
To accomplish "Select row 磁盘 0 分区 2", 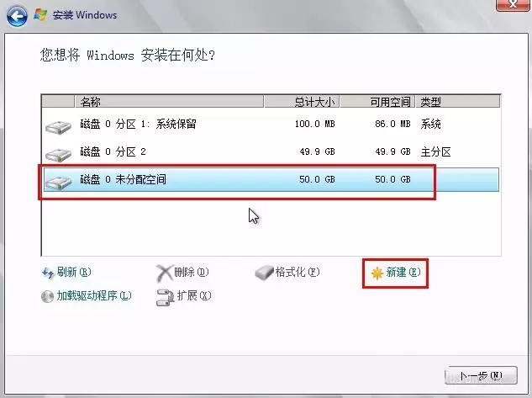I will tap(271, 151).
